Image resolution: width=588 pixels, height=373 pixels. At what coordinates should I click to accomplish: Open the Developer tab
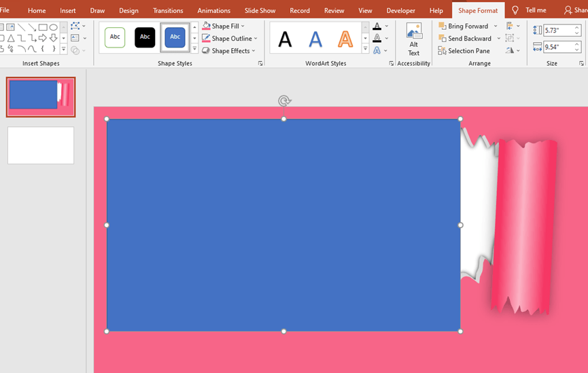point(400,10)
